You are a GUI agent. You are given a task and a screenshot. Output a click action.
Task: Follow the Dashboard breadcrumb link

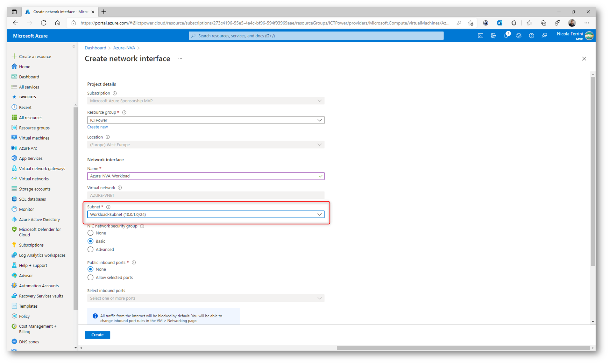click(95, 48)
